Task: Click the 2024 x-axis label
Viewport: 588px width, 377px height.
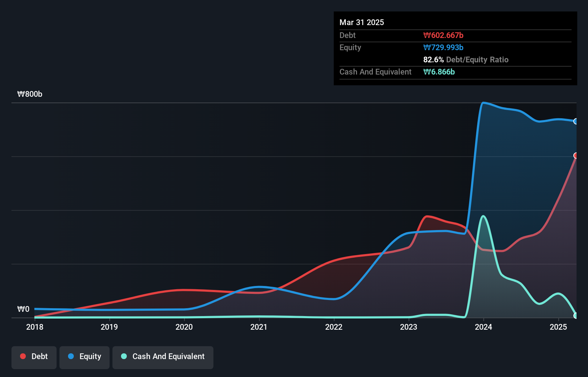Action: pos(483,327)
